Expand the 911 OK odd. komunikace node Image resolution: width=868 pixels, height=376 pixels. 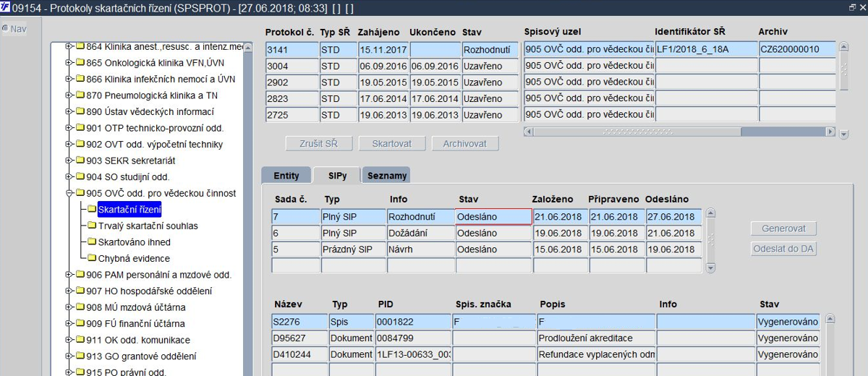(69, 340)
